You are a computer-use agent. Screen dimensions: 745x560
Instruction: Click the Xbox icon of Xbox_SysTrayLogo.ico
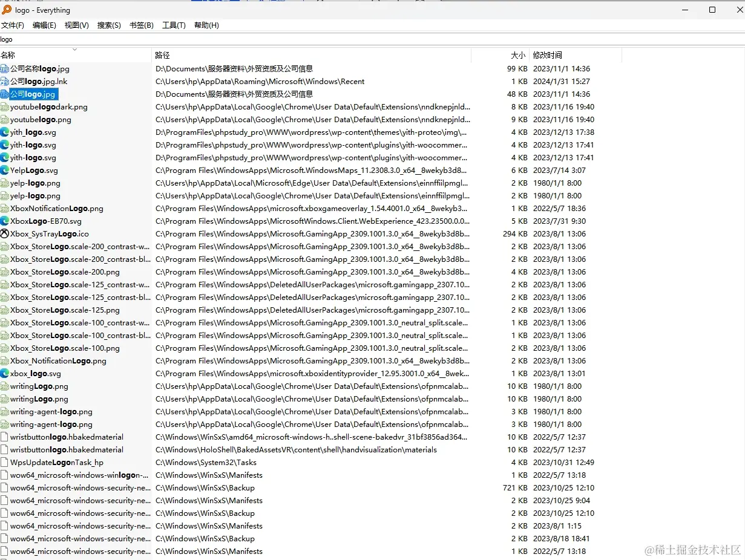pos(5,234)
